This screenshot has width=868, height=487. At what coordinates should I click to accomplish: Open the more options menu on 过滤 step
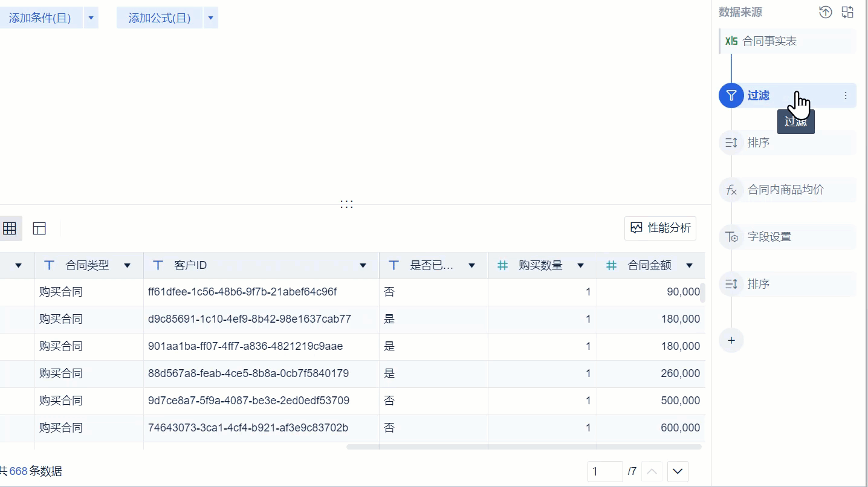[x=846, y=95]
